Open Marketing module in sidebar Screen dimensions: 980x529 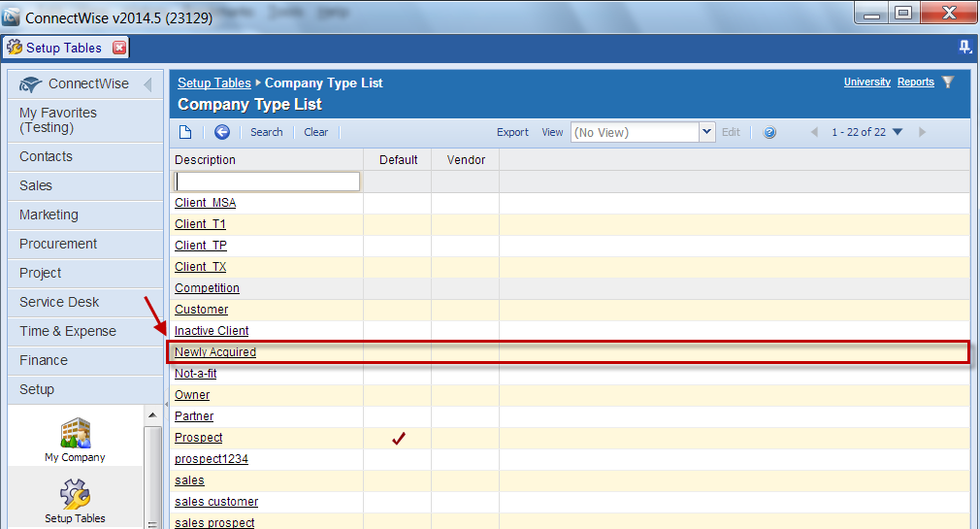tap(85, 215)
